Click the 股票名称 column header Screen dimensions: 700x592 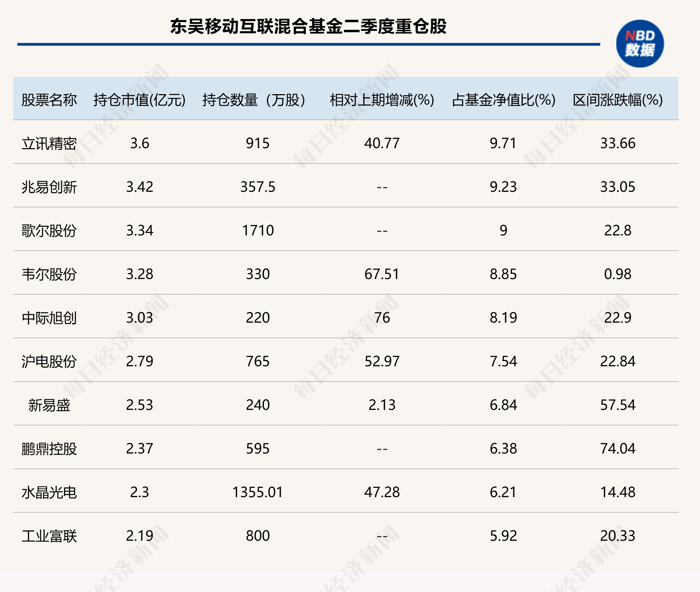click(x=49, y=100)
